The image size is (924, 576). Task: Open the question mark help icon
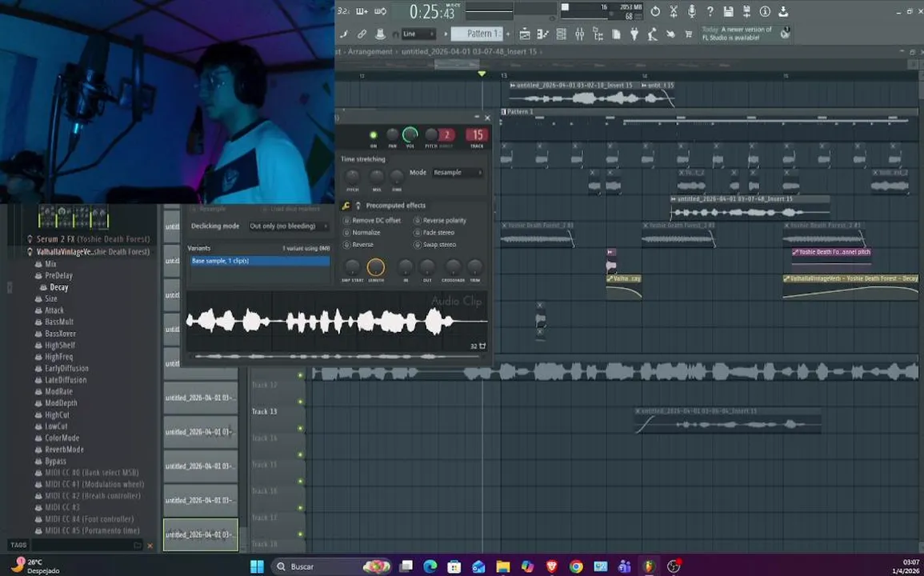click(710, 11)
